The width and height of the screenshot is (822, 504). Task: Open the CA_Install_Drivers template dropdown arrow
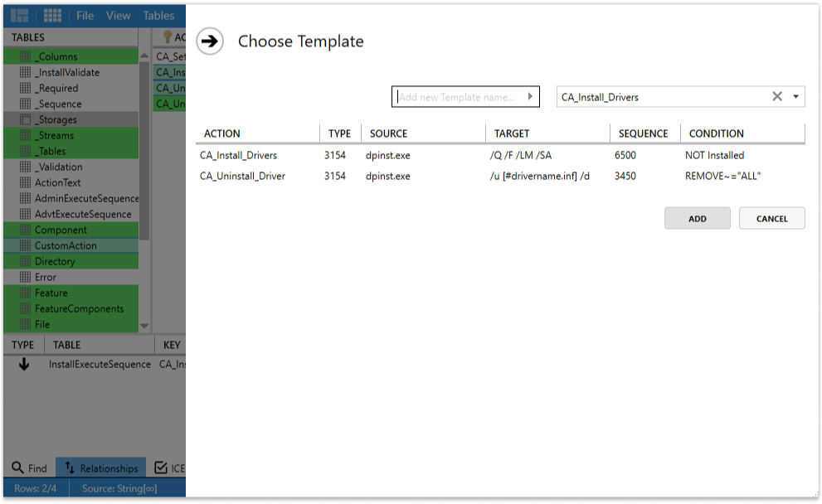point(795,96)
